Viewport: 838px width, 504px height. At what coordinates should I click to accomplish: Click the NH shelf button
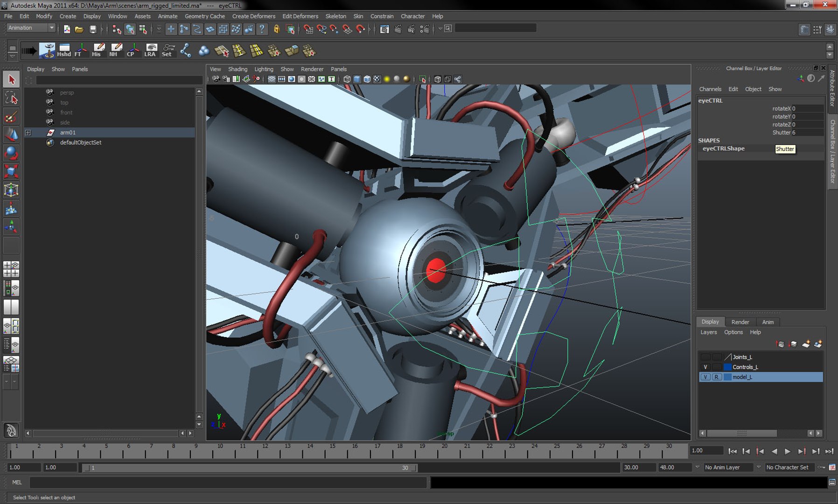pyautogui.click(x=116, y=50)
